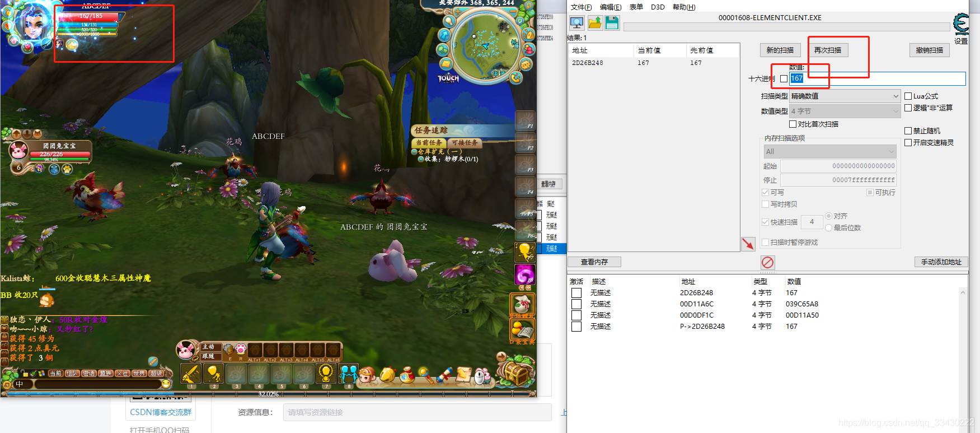This screenshot has height=433, width=980.
Task: Open the 帮助(H) menu
Action: 684,7
